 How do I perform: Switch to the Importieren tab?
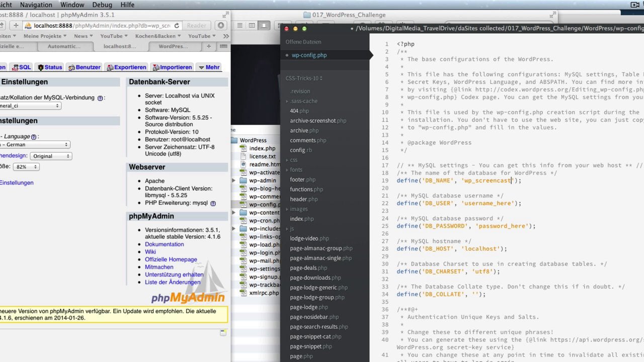tap(172, 67)
